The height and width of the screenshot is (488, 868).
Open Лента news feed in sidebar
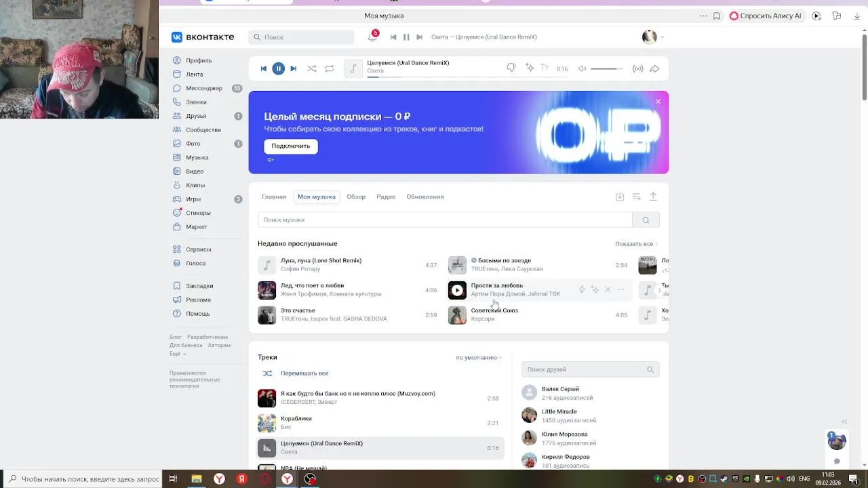194,75
